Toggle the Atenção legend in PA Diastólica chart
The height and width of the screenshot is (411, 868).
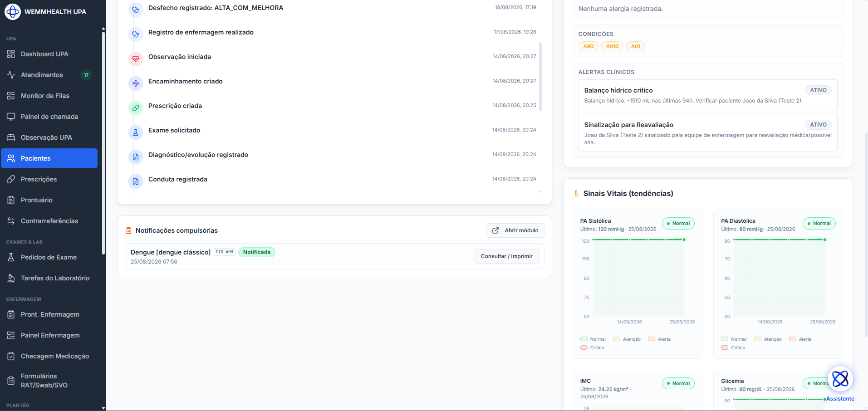coord(768,339)
